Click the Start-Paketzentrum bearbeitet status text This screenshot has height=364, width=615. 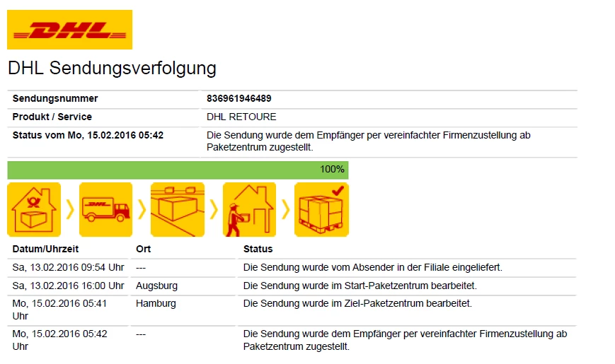pos(360,286)
